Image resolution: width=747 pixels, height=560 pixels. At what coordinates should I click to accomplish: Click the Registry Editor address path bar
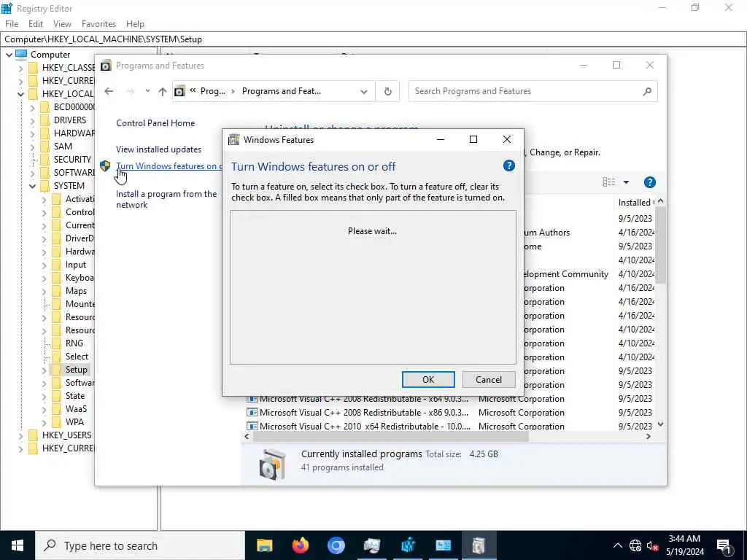[373, 39]
